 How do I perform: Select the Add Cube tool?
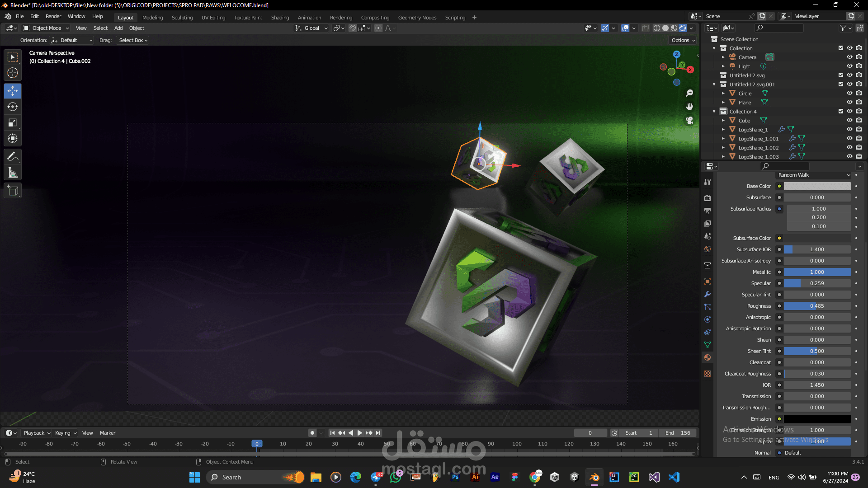(13, 191)
